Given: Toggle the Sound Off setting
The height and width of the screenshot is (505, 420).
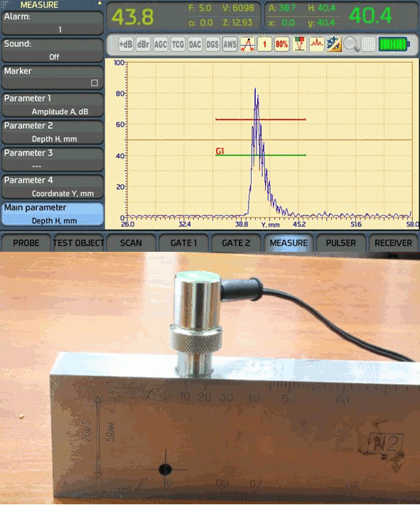Looking at the screenshot, I should click(x=53, y=50).
